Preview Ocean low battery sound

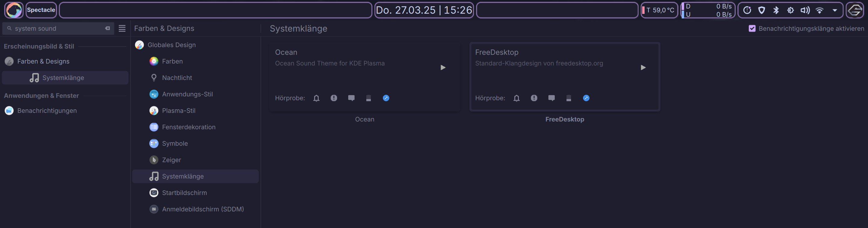tap(369, 98)
